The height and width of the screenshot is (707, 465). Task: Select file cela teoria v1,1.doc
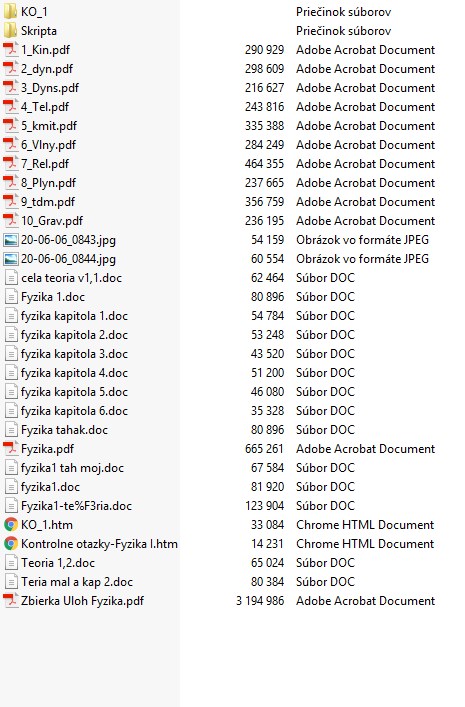click(x=71, y=278)
